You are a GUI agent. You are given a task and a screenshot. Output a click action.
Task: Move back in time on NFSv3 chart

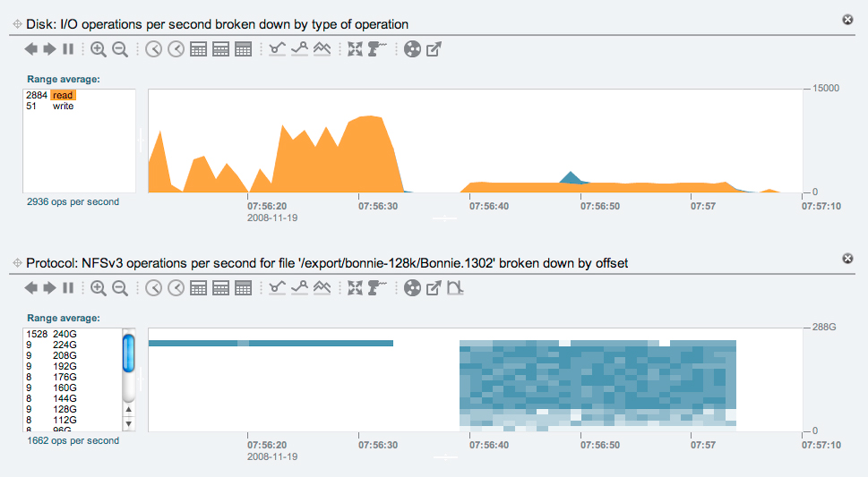point(31,288)
